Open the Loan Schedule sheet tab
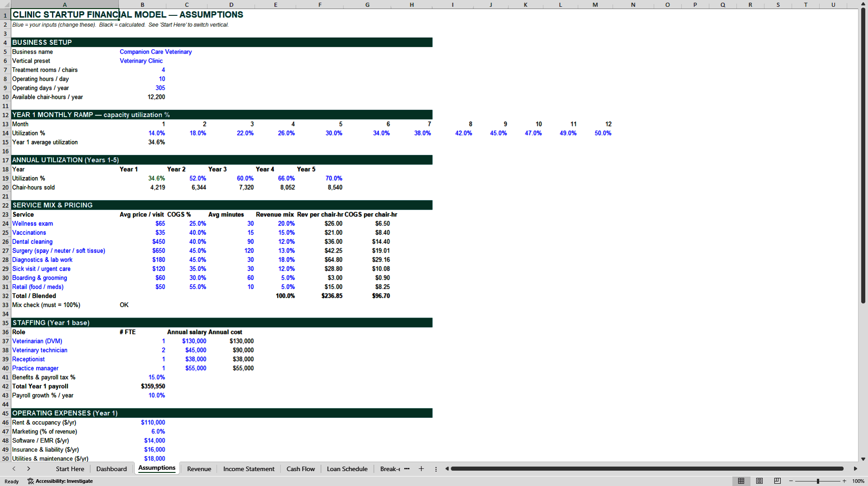This screenshot has height=486, width=868. [x=347, y=469]
